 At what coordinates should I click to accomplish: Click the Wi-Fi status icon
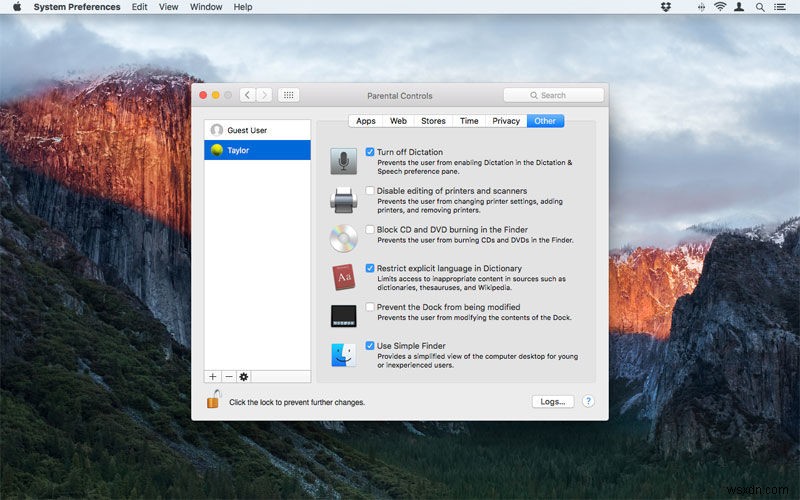coord(719,7)
